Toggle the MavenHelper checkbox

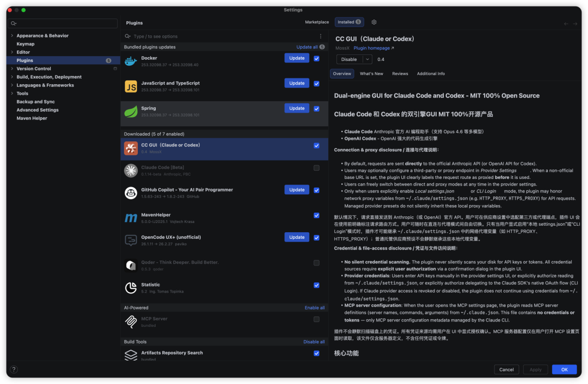[x=316, y=215]
